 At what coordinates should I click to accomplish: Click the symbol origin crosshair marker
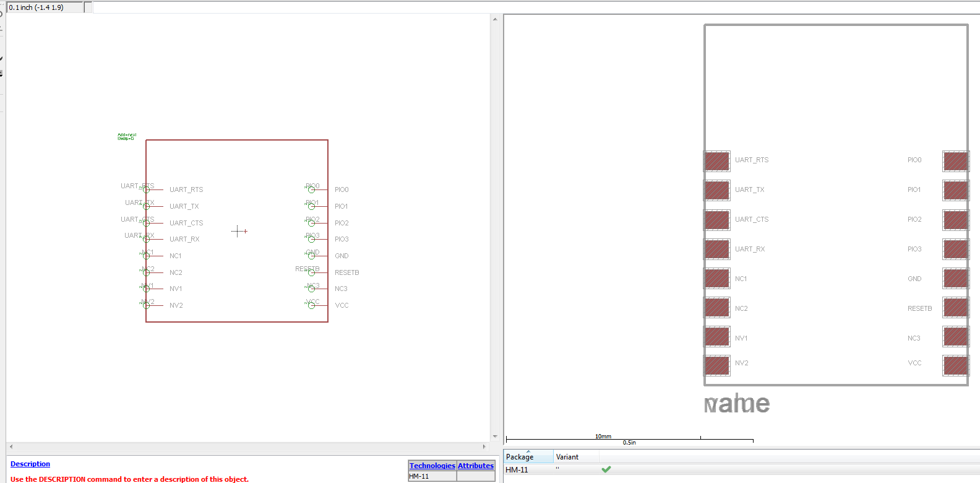pos(238,231)
